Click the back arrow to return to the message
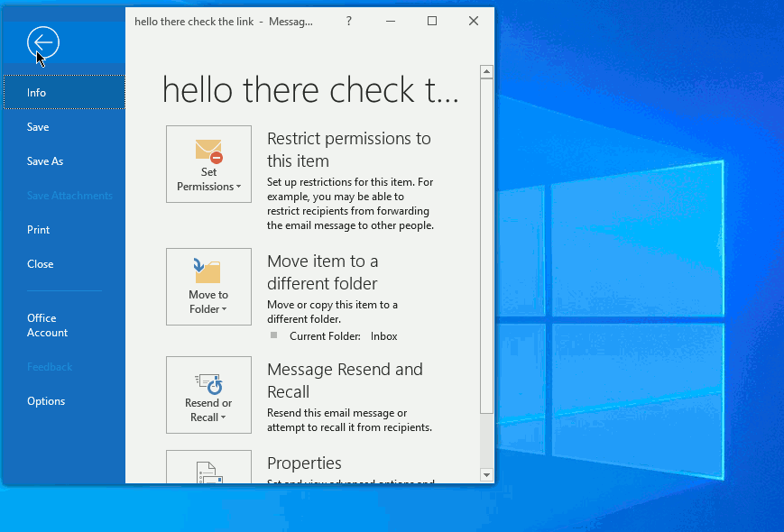Image resolution: width=784 pixels, height=532 pixels. click(x=42, y=42)
